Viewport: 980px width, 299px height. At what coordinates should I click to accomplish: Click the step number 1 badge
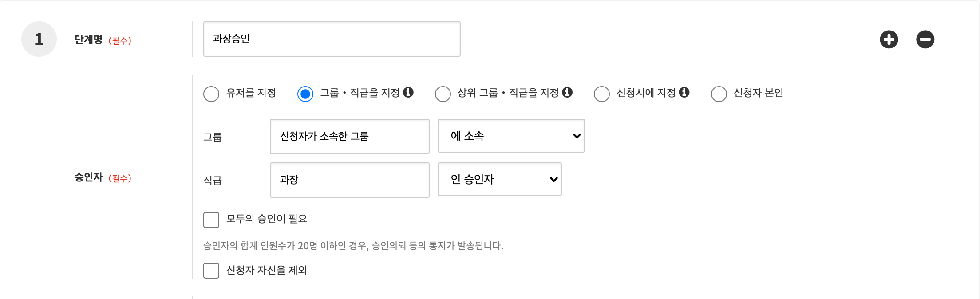pyautogui.click(x=39, y=39)
